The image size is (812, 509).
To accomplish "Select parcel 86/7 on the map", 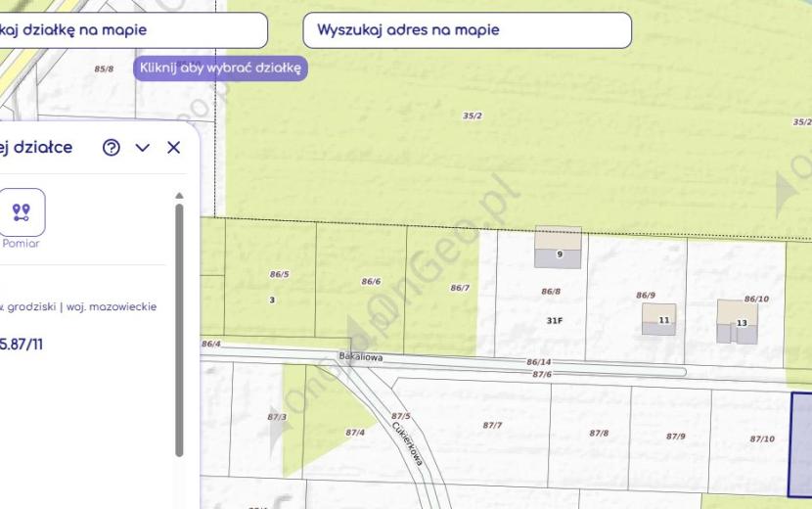I will (460, 288).
